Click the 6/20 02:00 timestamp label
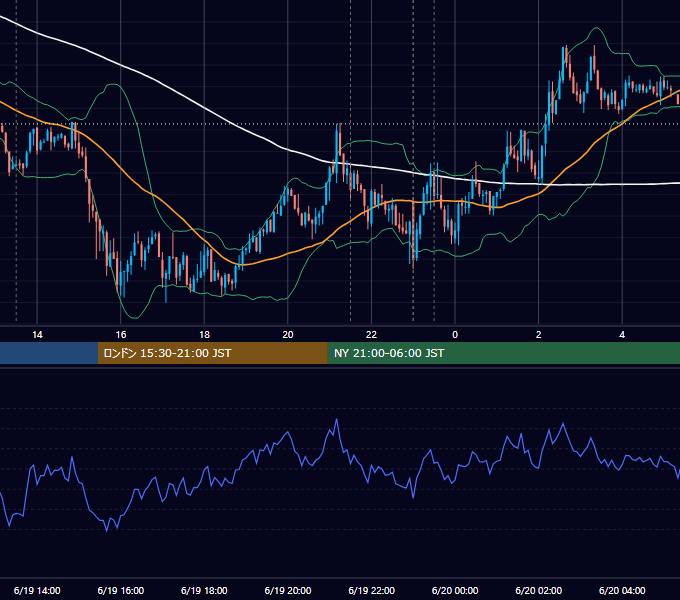680x600 pixels. (538, 590)
